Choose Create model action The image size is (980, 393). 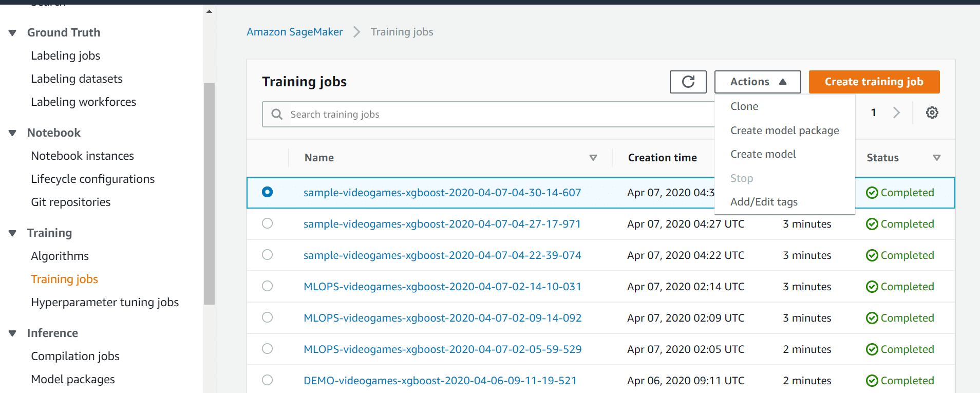[x=763, y=154]
